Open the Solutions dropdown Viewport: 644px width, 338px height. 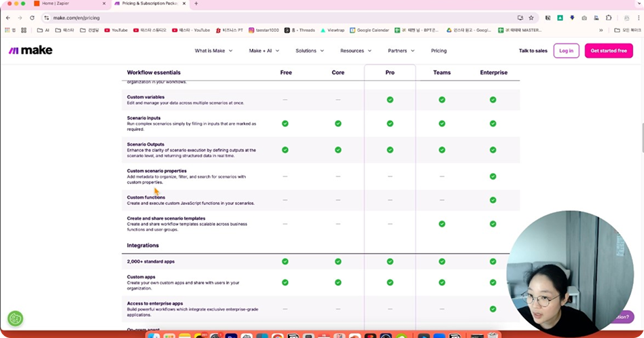click(x=309, y=51)
